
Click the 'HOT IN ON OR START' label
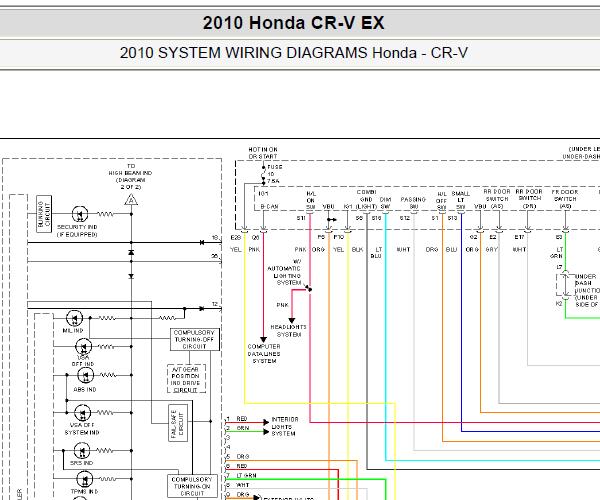coord(263,153)
